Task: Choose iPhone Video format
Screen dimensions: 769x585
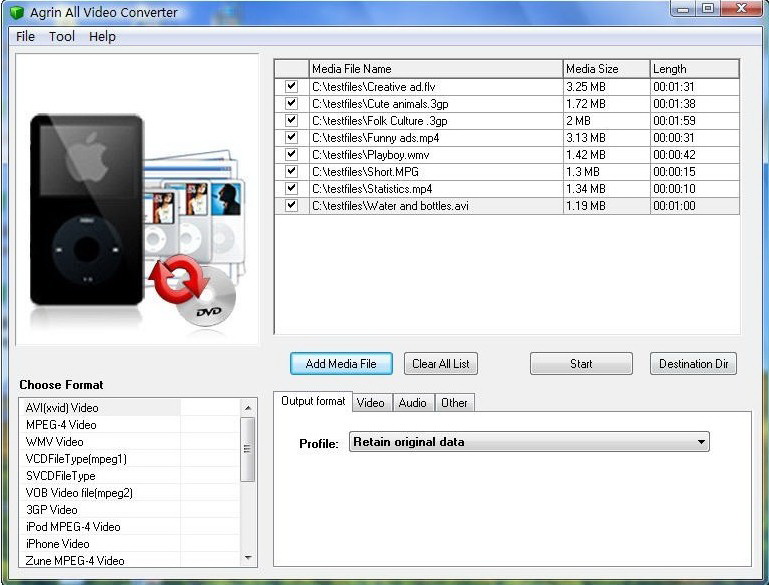Action: coord(130,543)
